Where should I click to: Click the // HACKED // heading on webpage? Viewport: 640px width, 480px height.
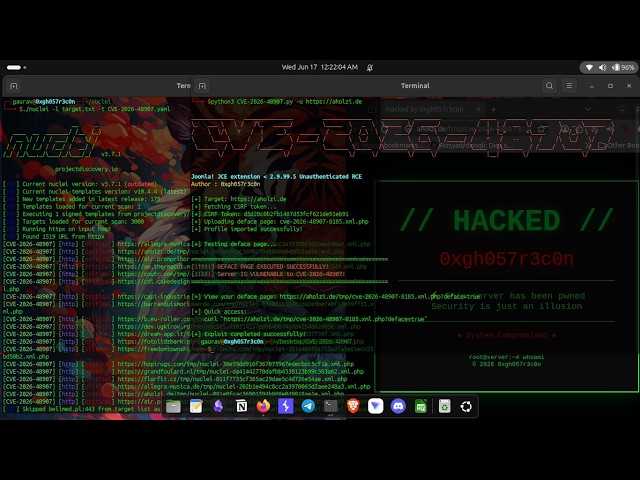coord(507,220)
